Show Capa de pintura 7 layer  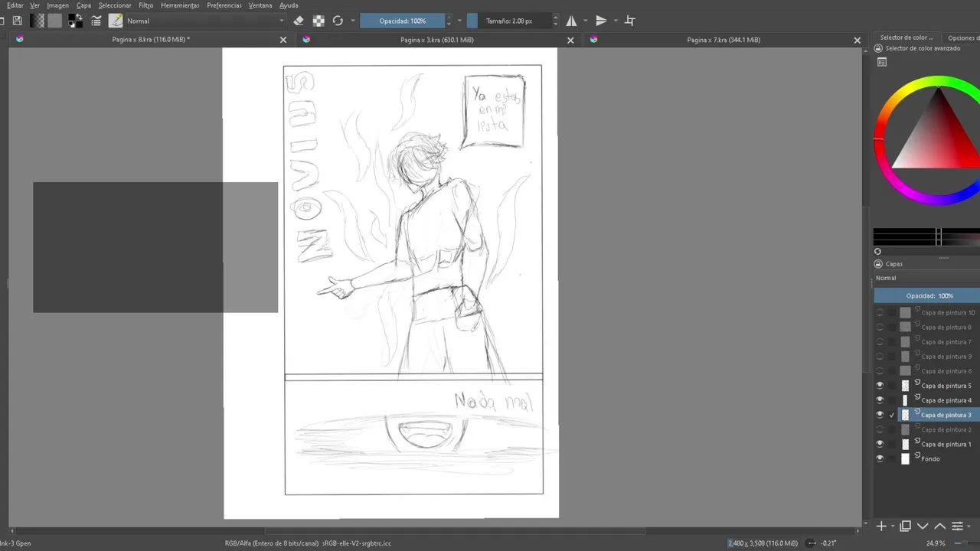click(x=880, y=341)
